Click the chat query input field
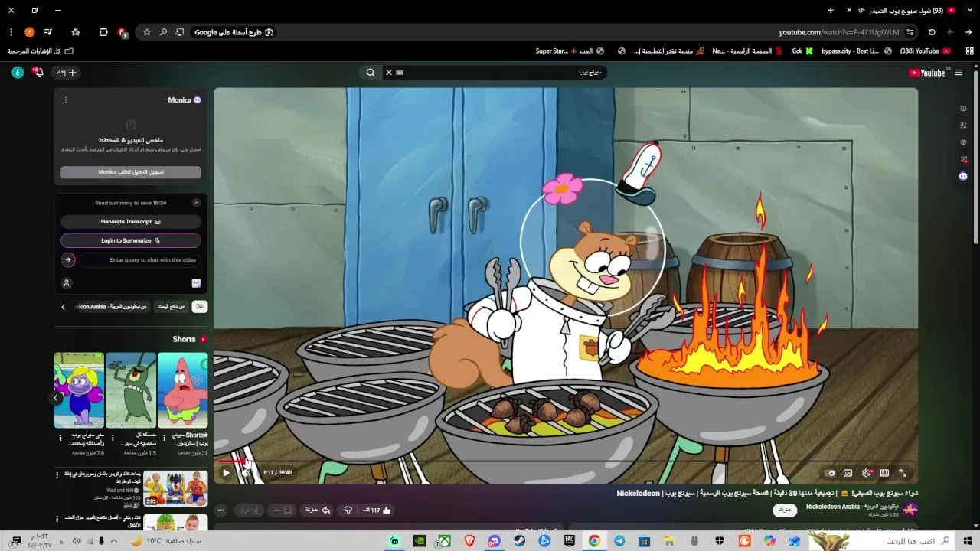980x551 pixels. coord(140,260)
